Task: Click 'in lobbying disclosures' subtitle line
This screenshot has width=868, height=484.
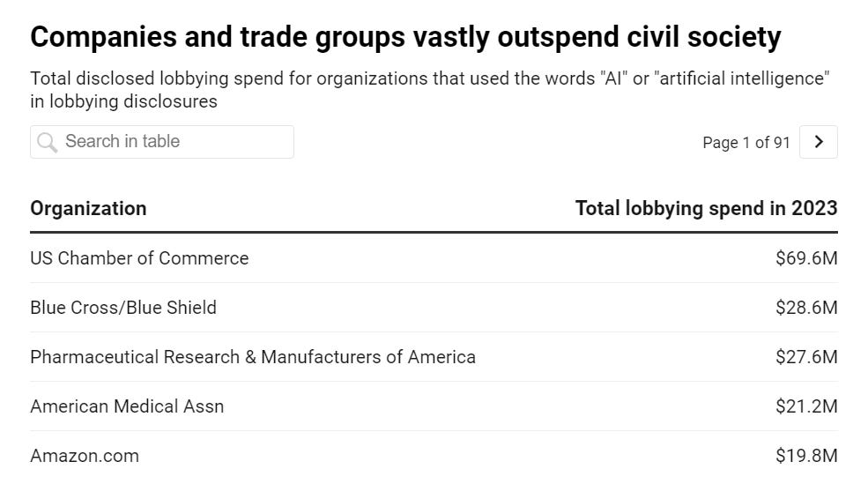Action: click(123, 101)
